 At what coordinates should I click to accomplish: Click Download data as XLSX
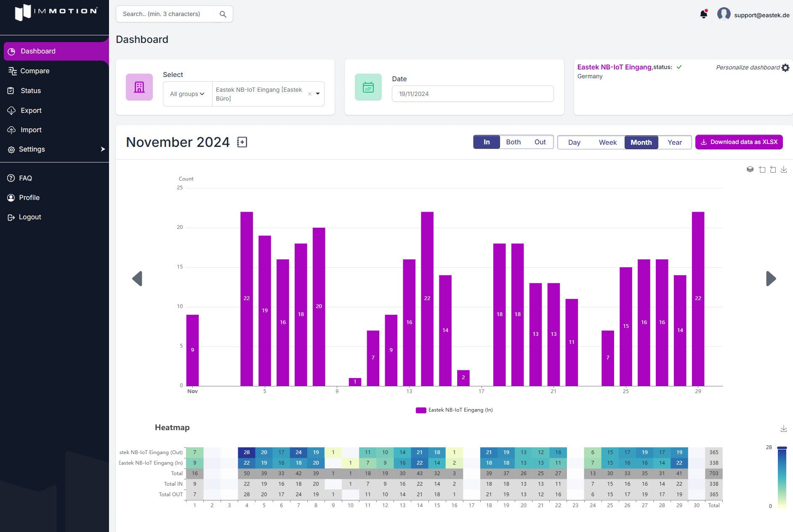click(739, 142)
